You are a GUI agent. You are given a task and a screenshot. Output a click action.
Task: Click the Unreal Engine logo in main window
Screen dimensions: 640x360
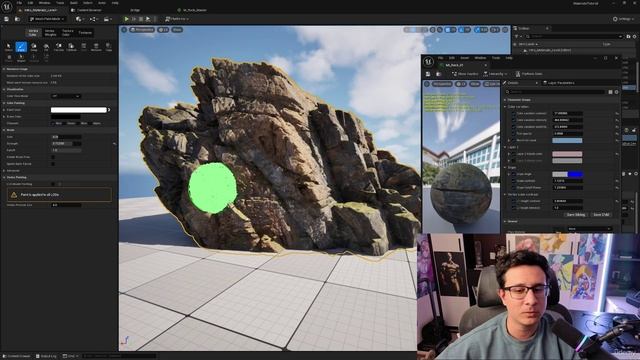click(x=6, y=6)
